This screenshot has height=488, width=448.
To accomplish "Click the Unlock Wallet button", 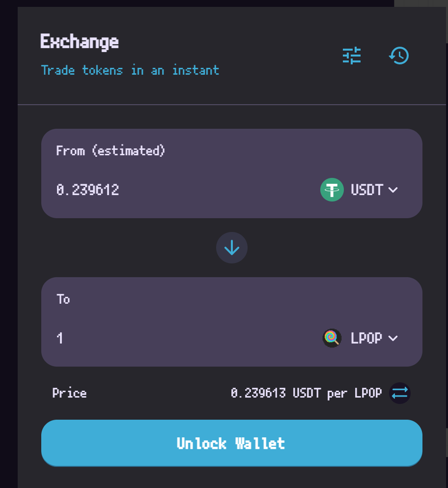I will (232, 443).
